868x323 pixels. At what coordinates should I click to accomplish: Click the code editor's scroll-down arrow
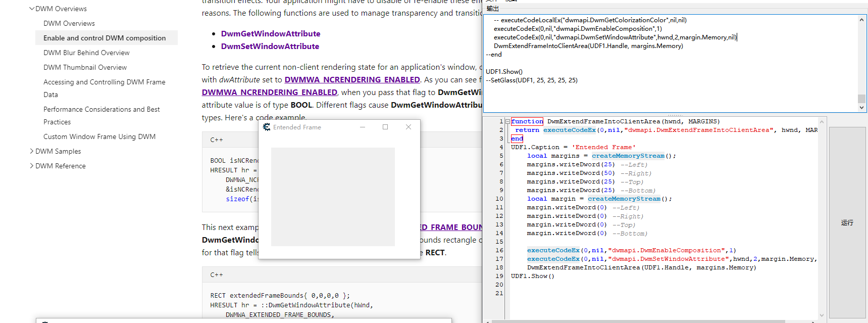point(822,315)
